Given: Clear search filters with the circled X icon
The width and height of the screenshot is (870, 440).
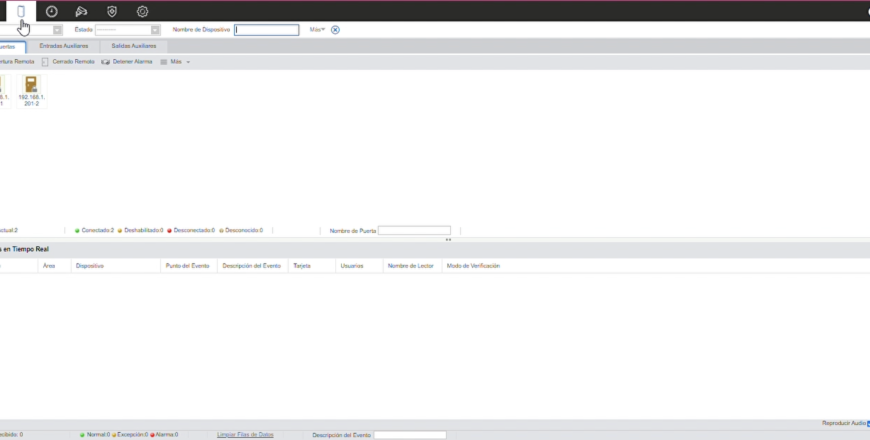Looking at the screenshot, I should pos(335,30).
